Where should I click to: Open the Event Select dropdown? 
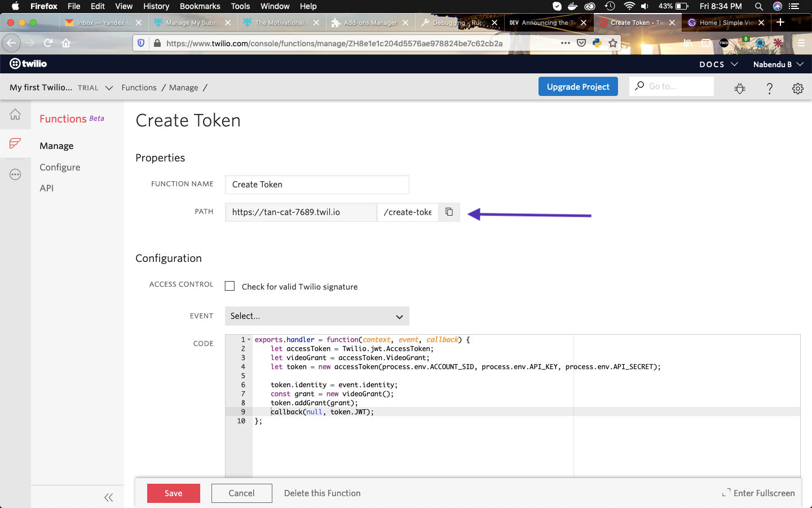317,316
